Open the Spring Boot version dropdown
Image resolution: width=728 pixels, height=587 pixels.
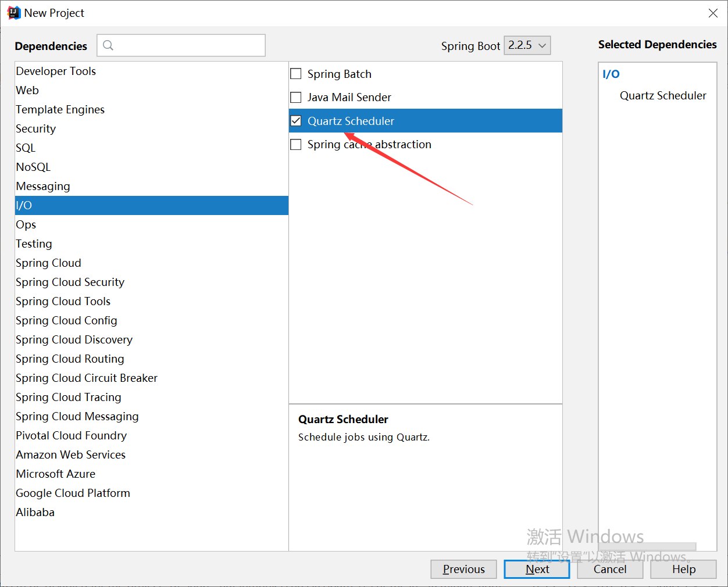[x=527, y=45]
